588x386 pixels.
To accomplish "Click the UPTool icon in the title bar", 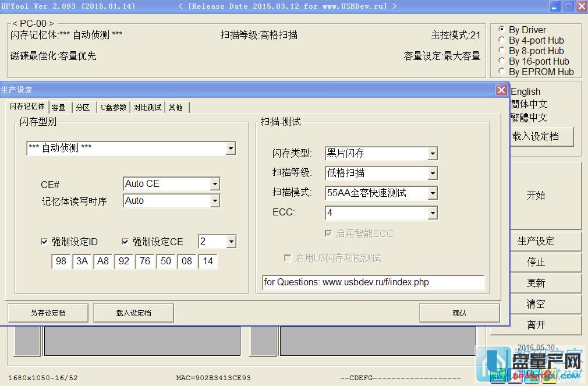I will tap(6, 6).
